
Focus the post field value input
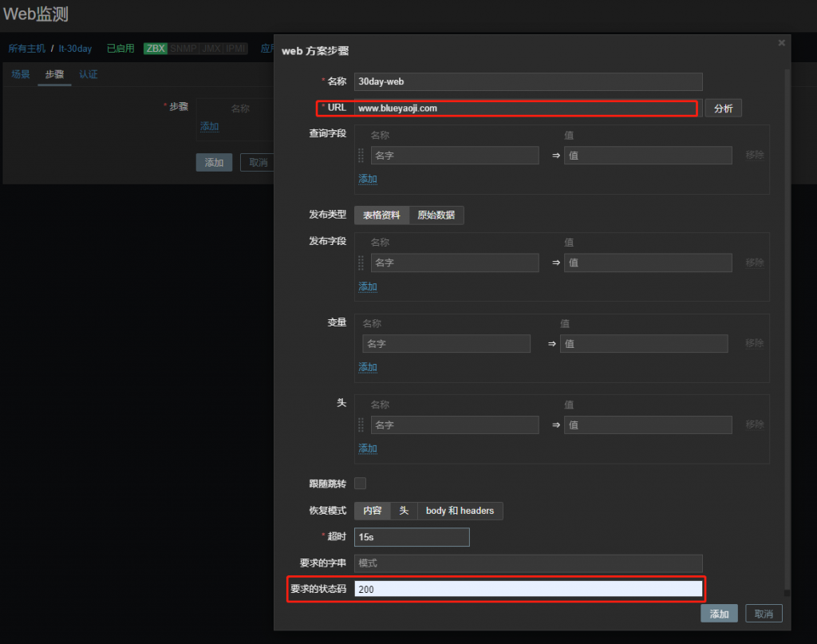(x=648, y=263)
